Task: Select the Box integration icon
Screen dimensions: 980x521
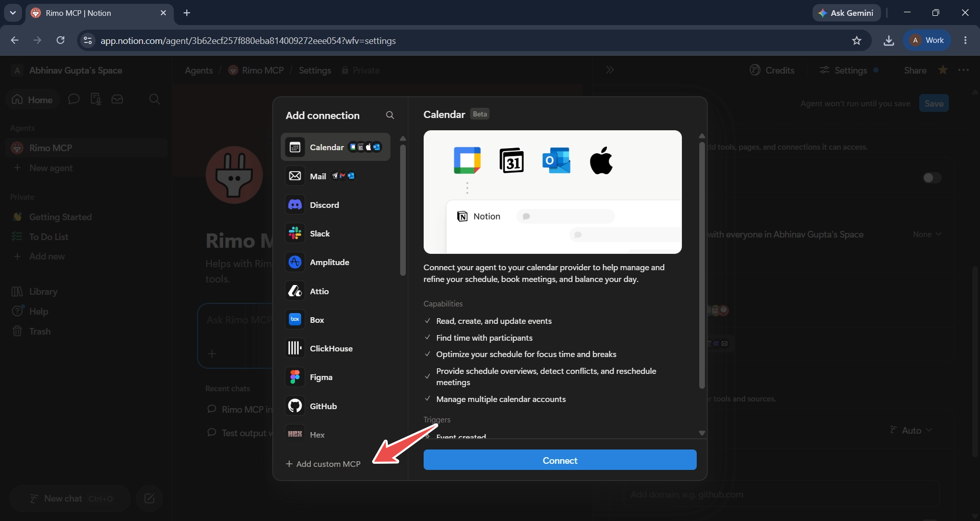Action: click(x=295, y=320)
